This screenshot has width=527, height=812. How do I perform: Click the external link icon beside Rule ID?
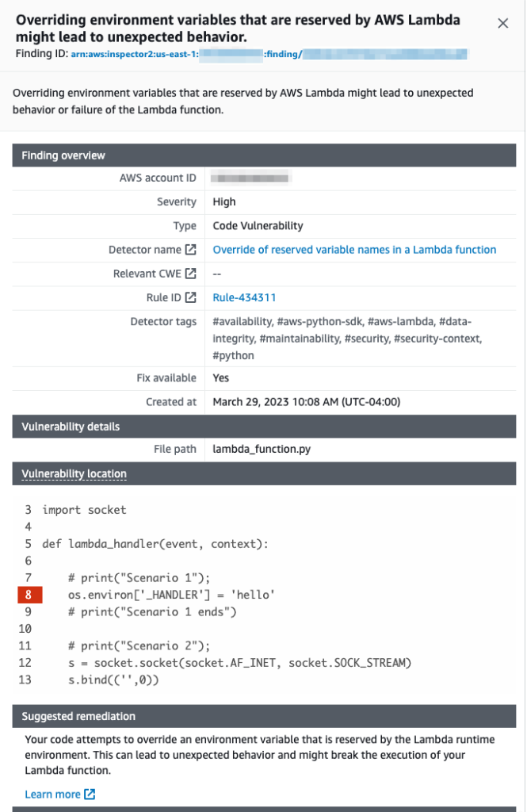tap(191, 297)
